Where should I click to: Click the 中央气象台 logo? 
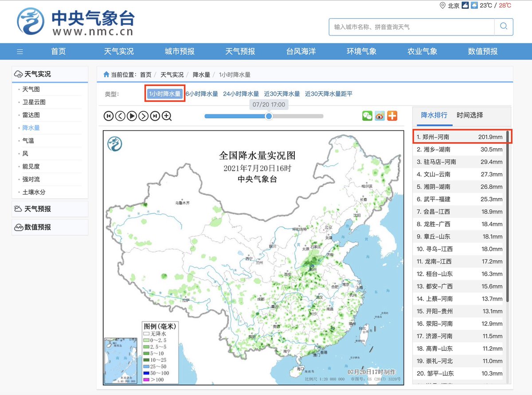pos(76,23)
